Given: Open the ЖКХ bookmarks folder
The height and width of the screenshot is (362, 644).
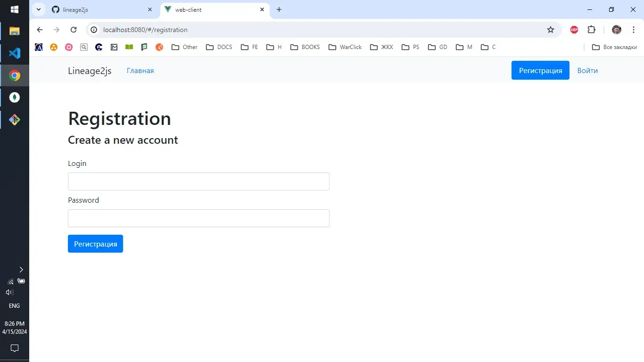Looking at the screenshot, I should coord(382,47).
